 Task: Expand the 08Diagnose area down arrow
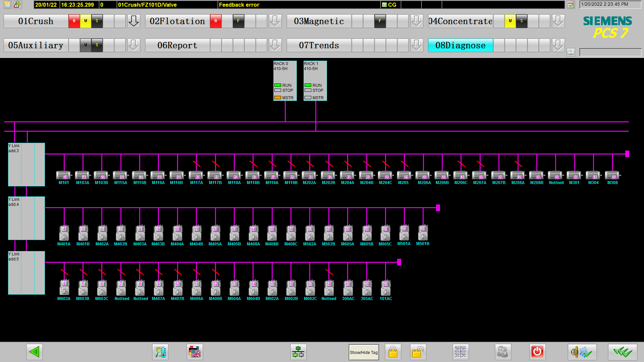pyautogui.click(x=558, y=45)
